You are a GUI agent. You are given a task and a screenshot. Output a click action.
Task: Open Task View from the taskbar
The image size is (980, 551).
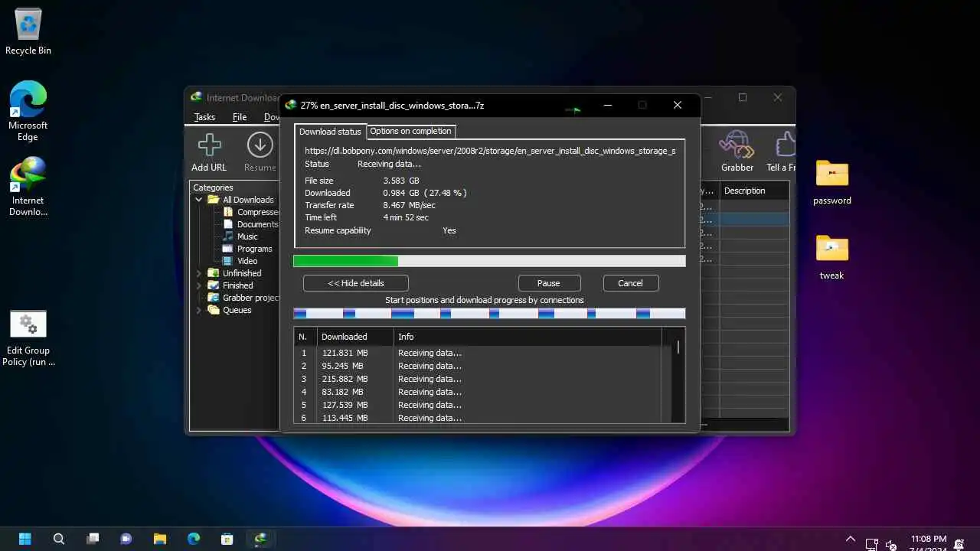click(93, 539)
